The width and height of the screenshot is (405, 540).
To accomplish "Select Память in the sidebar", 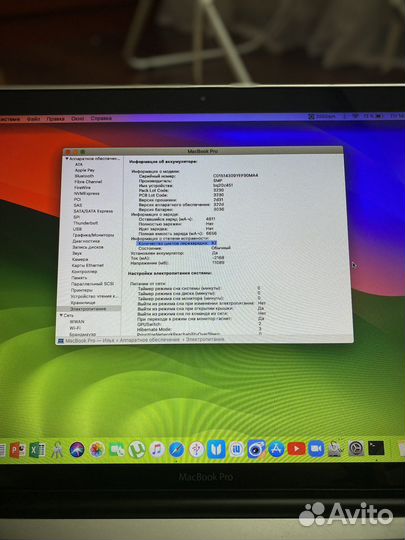I will [79, 278].
